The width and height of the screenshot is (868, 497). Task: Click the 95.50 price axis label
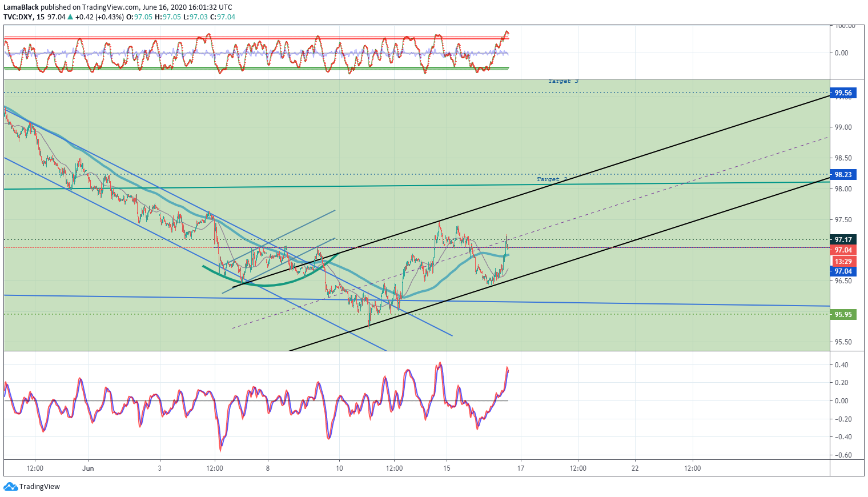843,342
